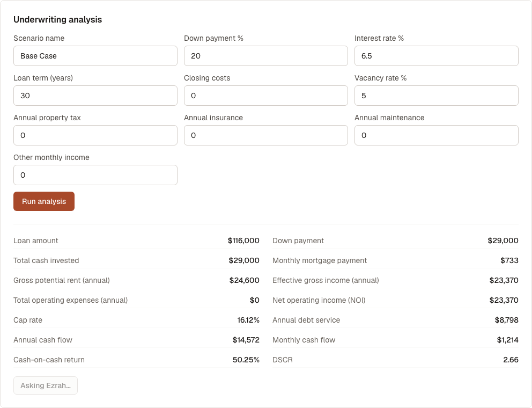Edit the Other monthly income field
The width and height of the screenshot is (532, 408).
95,176
